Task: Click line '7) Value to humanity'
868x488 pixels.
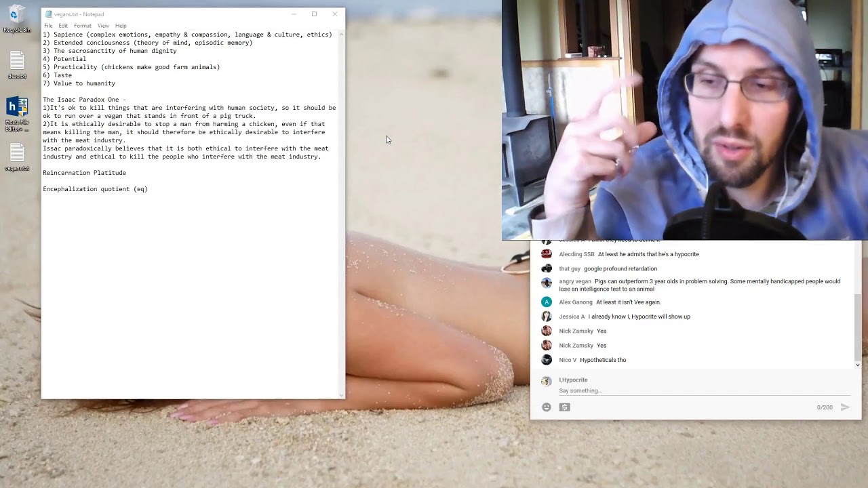Action: point(79,83)
